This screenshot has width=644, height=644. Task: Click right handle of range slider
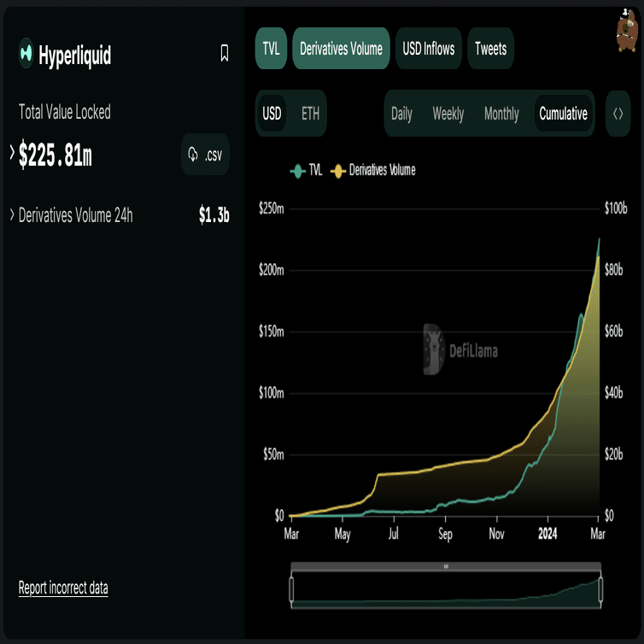600,589
